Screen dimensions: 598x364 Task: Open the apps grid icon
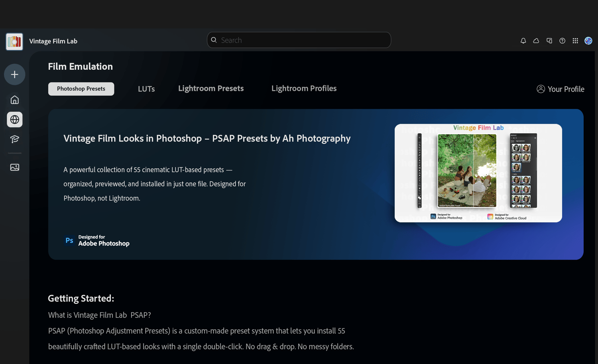(x=575, y=41)
